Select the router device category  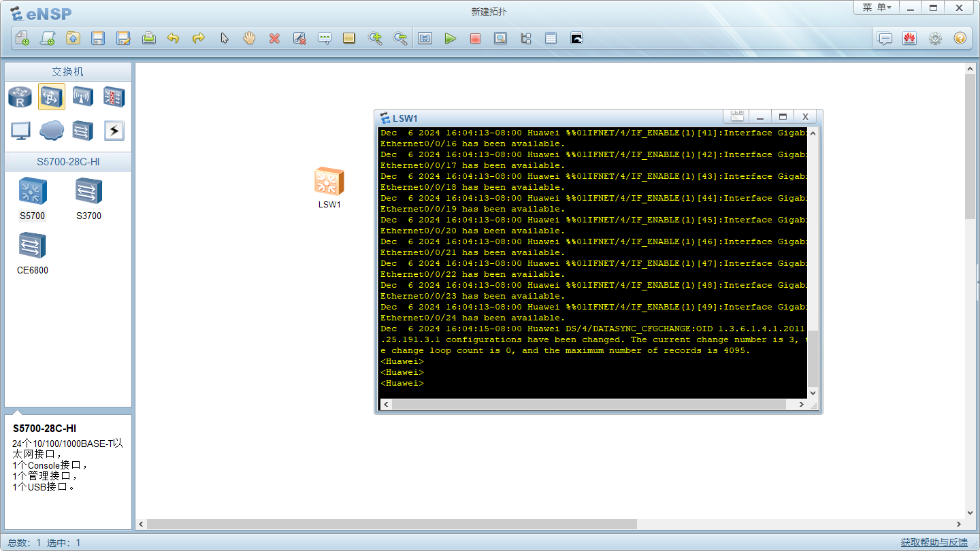coord(20,97)
